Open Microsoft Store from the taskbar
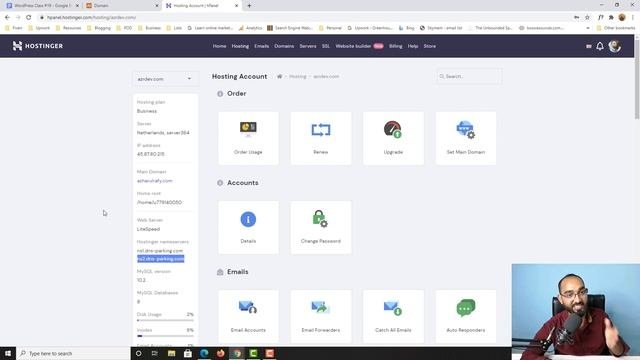Screen dimensions: 640x360 click(x=188, y=353)
